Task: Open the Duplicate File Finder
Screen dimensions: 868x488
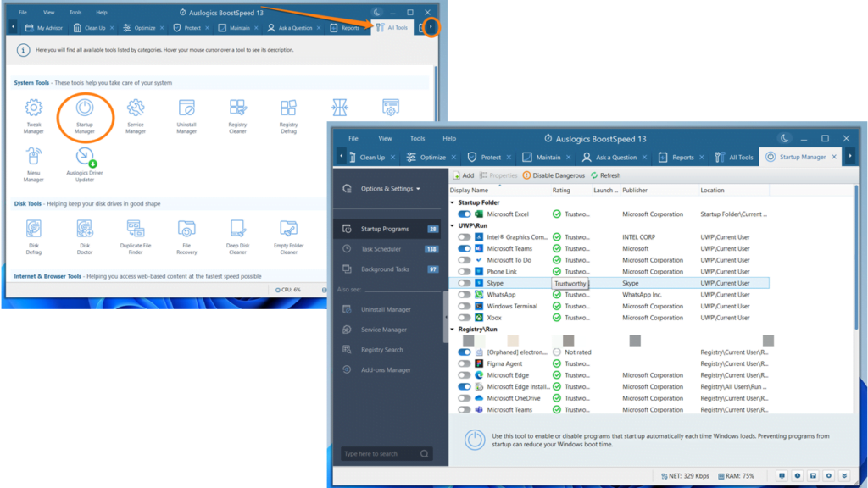Action: click(x=136, y=230)
